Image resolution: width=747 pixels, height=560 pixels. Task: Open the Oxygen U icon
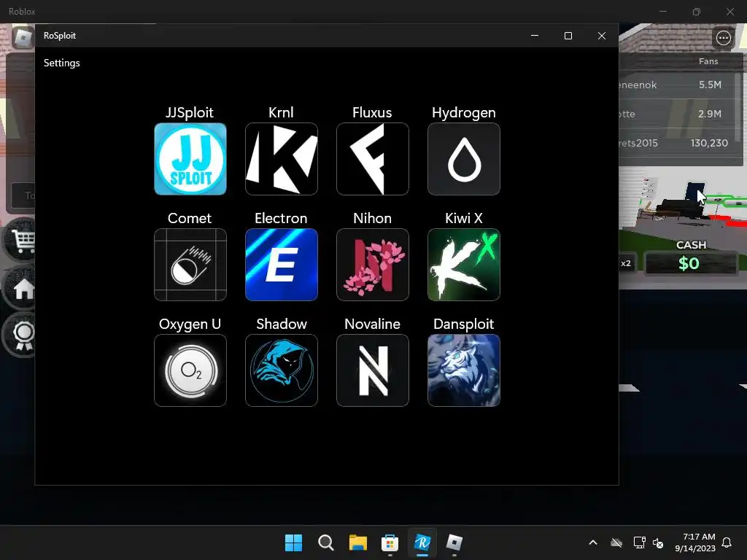click(190, 370)
